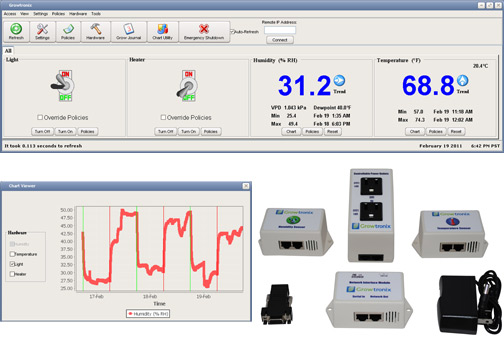Flip the Heater toggle switch

click(187, 86)
